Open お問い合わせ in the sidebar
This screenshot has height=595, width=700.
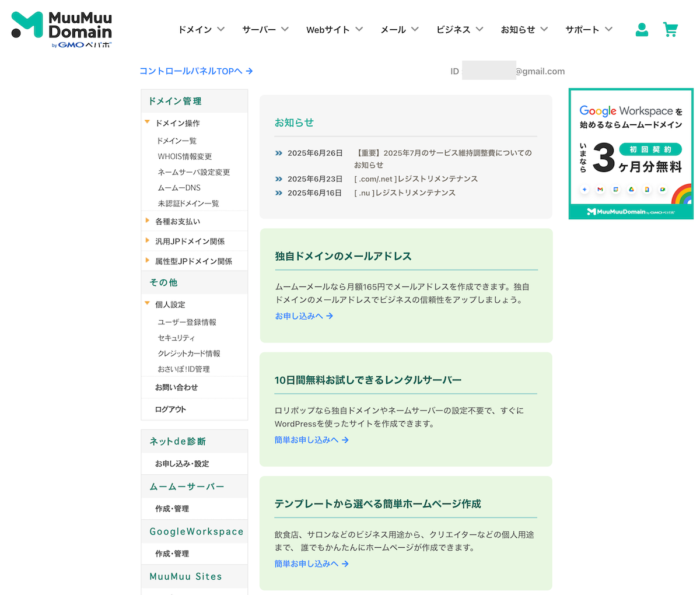(177, 388)
